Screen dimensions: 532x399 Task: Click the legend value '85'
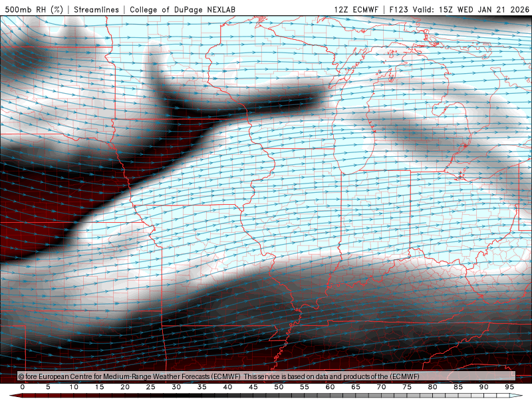[458, 387]
